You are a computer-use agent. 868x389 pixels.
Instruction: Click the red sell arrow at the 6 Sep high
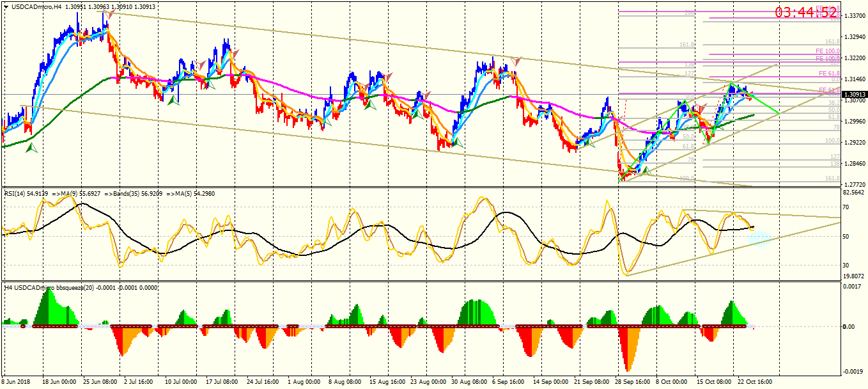click(x=516, y=61)
